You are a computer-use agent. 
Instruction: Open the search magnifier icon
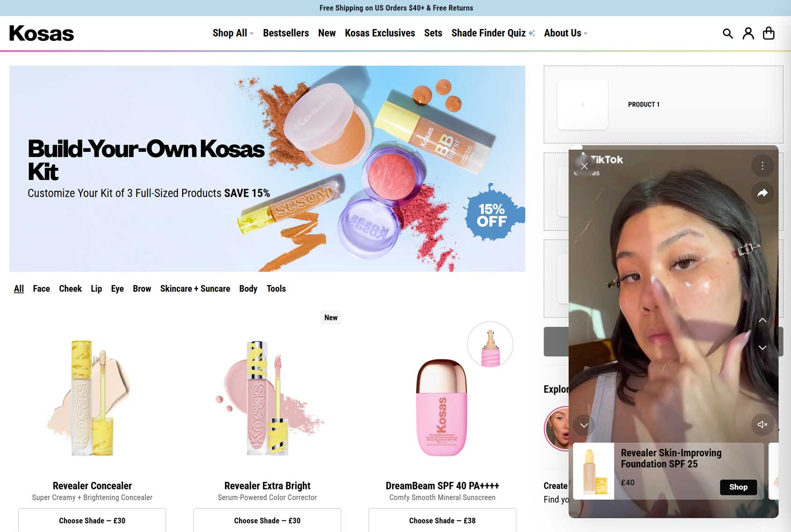tap(727, 33)
